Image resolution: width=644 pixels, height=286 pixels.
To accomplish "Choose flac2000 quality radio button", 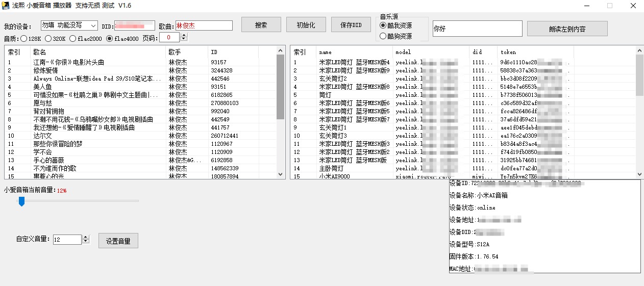I will pos(73,39).
